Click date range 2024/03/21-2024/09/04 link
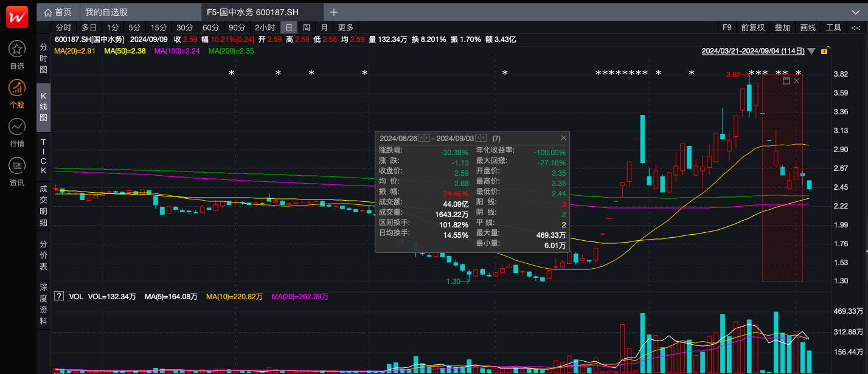Viewport: 868px width, 374px height. [x=753, y=51]
